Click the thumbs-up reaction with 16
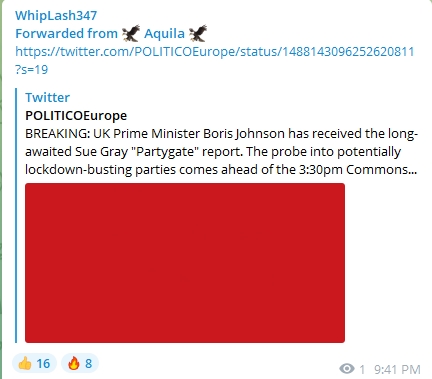Viewport: 432px width, 379px height. [34, 363]
